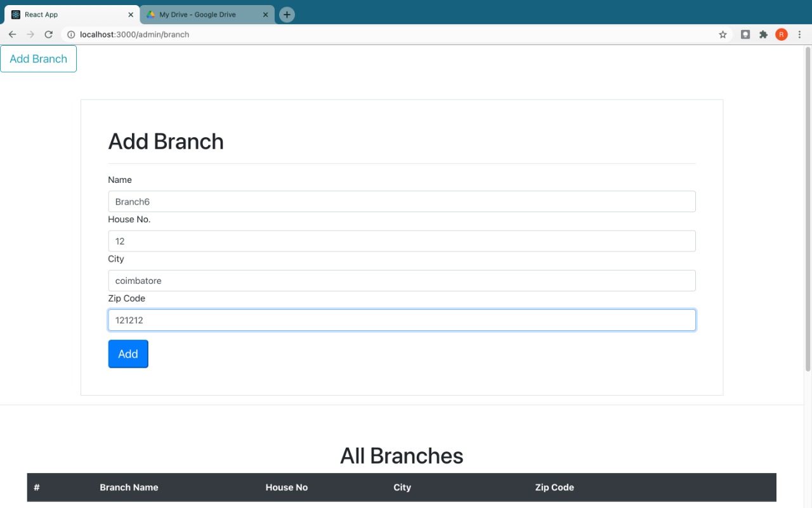Click into the House No. field
This screenshot has height=508, width=812.
click(x=402, y=241)
